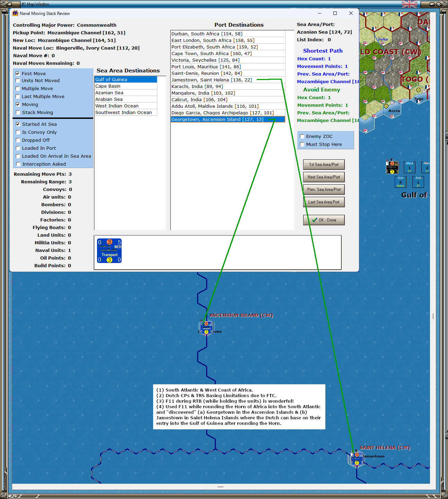Pick Cape Town, South Africa port
Screen dimensions: 448x499
click(x=228, y=53)
